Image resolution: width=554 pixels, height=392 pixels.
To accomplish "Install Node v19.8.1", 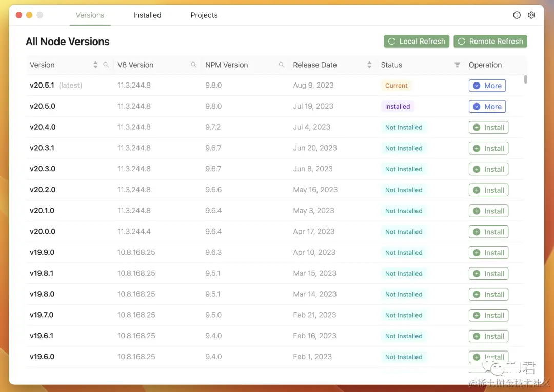I will click(x=489, y=274).
